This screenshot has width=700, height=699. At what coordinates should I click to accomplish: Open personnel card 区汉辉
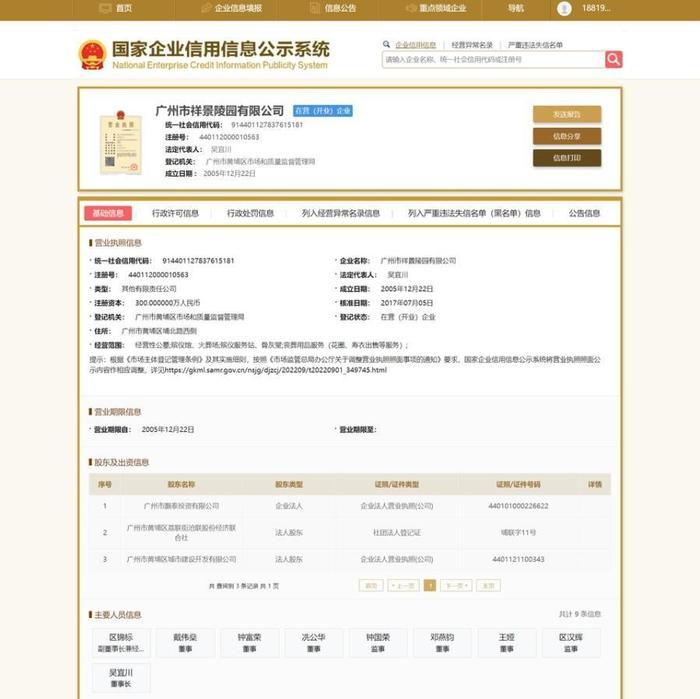pyautogui.click(x=571, y=643)
